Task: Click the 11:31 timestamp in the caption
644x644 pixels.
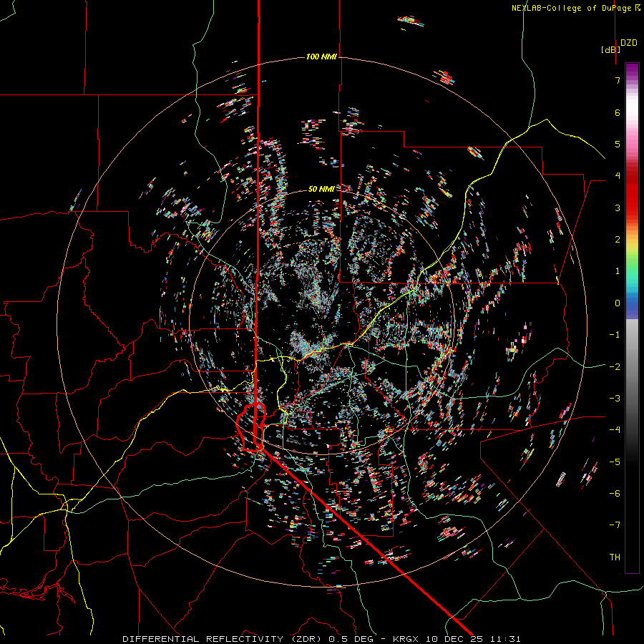Action: (x=507, y=639)
